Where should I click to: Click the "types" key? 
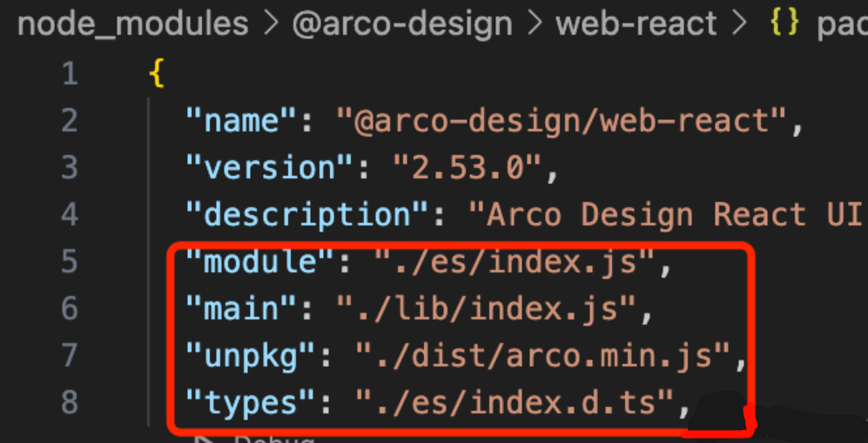[x=252, y=403]
